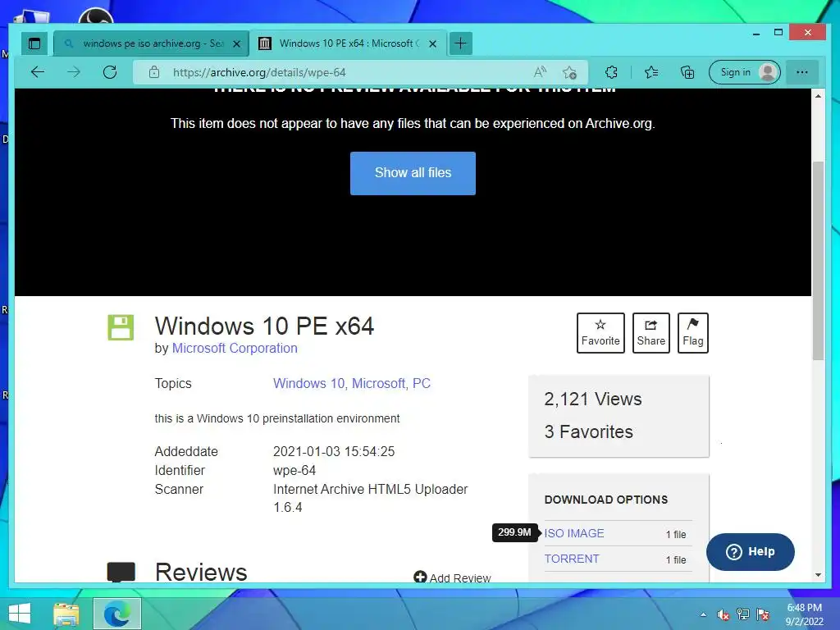
Task: Close the windows pe iso search tab
Action: [236, 44]
